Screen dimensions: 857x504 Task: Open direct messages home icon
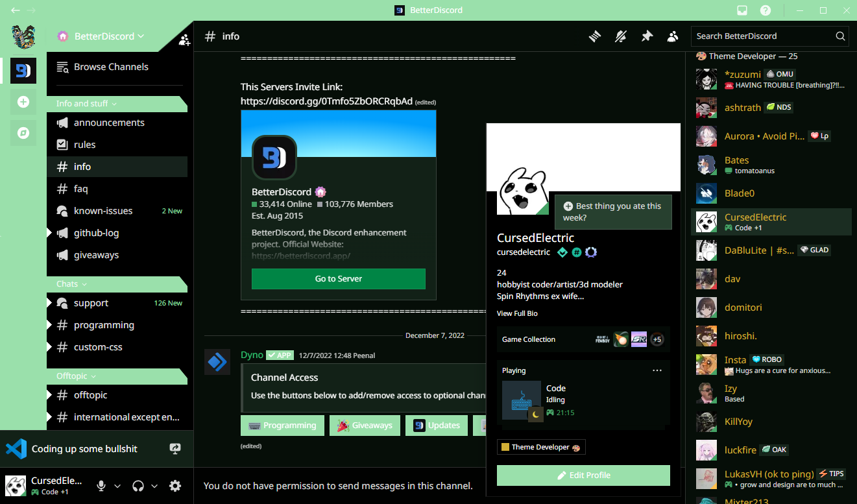click(23, 36)
